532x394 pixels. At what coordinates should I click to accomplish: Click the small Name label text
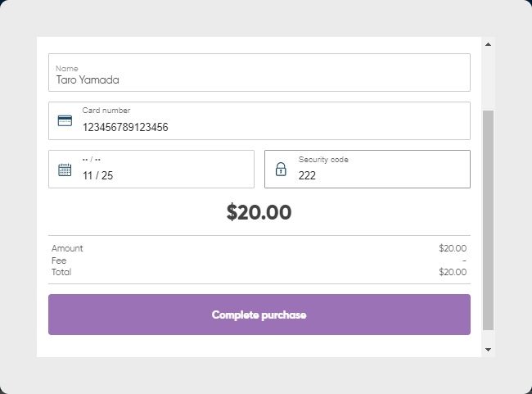[x=66, y=69]
